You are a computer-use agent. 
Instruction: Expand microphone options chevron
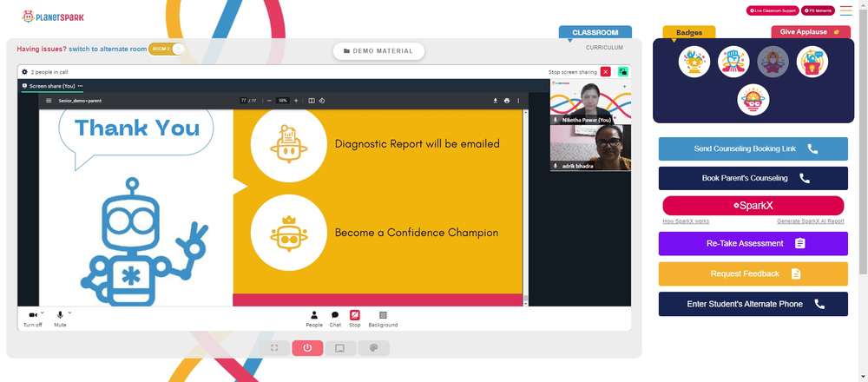tap(69, 313)
